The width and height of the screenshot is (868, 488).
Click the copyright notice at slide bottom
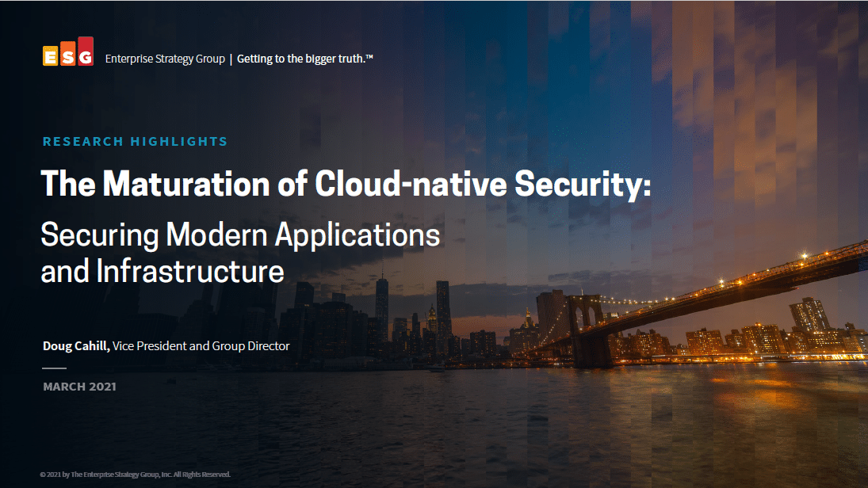[135, 475]
